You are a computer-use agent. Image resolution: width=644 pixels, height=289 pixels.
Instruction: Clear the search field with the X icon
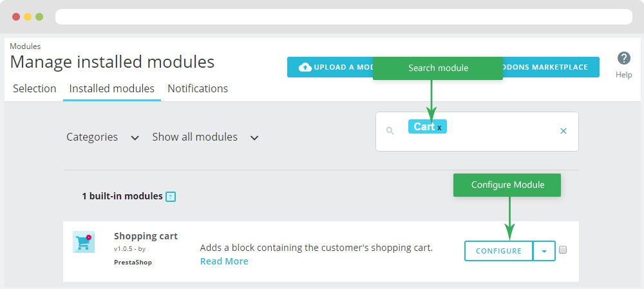tap(563, 131)
